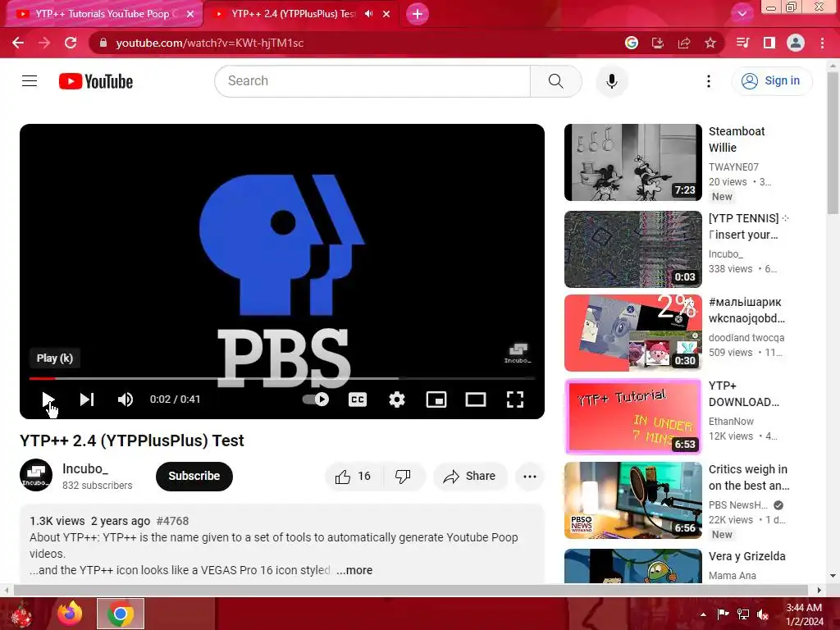Screen dimensions: 840x630
Task: Close the YTP++ Tutorials tab
Action: pos(190,14)
